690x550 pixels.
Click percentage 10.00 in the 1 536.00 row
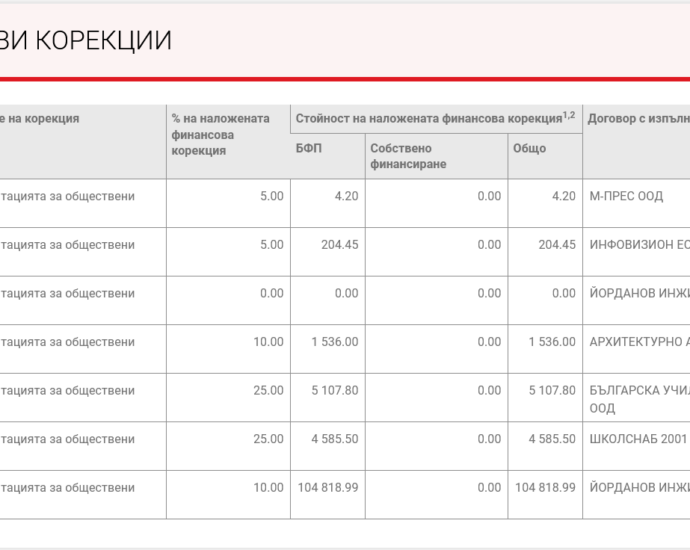point(268,342)
